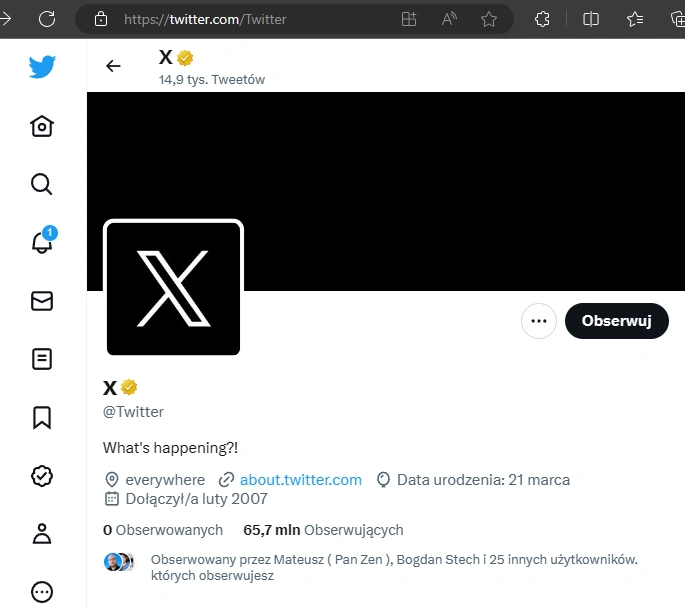Click 'What's happening?!' bio text

click(170, 448)
